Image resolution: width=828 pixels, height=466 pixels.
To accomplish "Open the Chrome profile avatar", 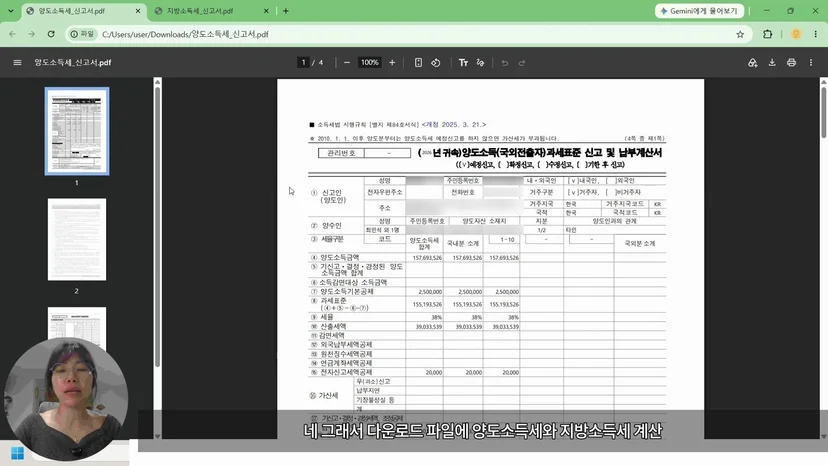I will [x=796, y=34].
